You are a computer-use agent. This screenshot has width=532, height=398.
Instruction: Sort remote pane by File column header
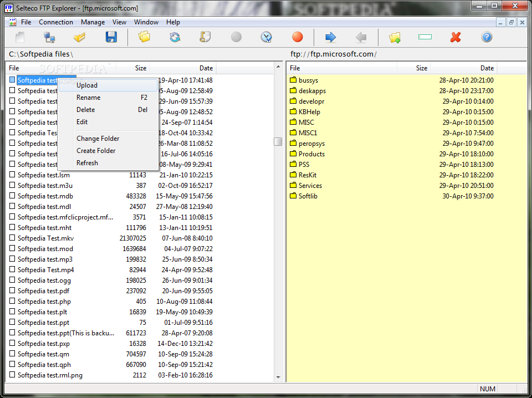pos(342,68)
